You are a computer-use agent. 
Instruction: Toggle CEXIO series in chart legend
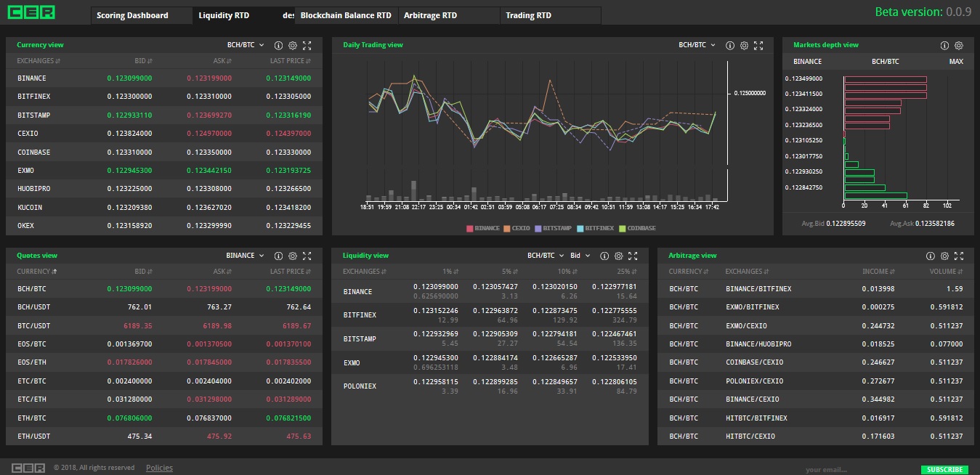click(x=516, y=228)
